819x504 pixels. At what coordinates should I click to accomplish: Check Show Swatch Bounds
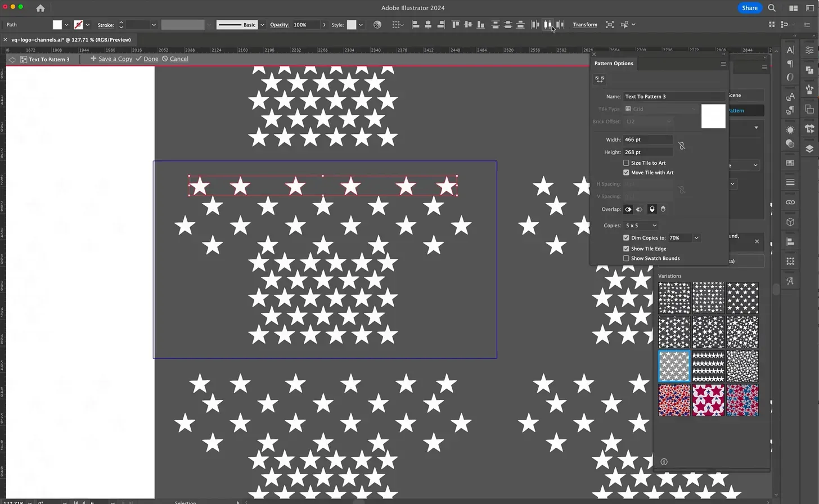tap(626, 258)
